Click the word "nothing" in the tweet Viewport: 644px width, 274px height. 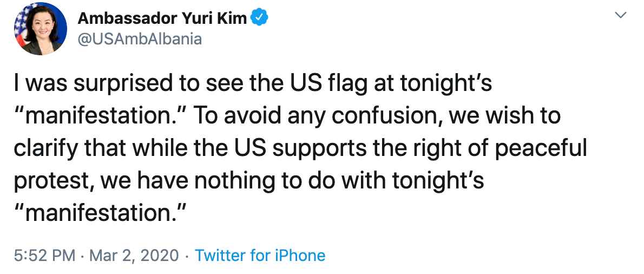click(x=235, y=181)
